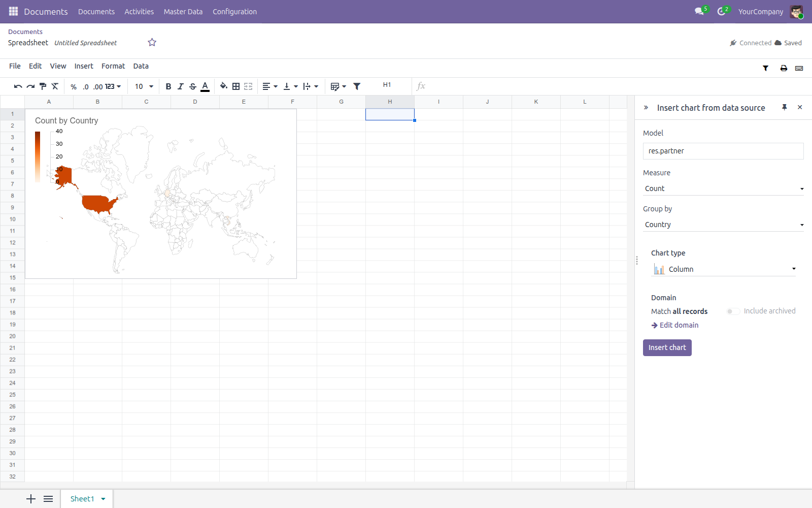The width and height of the screenshot is (812, 508).
Task: Select column H header
Action: click(390, 102)
